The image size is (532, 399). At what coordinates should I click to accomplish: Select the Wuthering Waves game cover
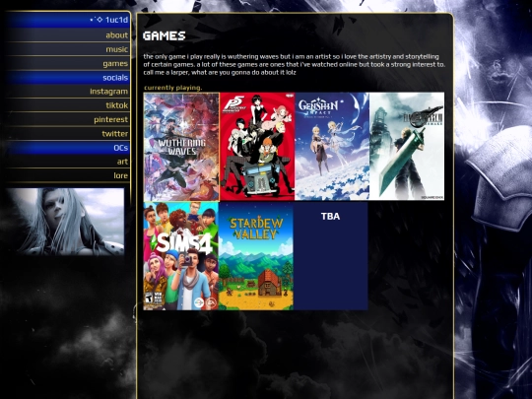181,147
